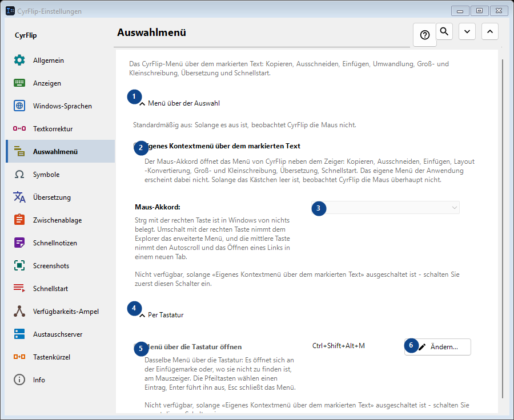514x420 pixels.
Task: Go to the Tastenkürzel page
Action: pos(61,357)
